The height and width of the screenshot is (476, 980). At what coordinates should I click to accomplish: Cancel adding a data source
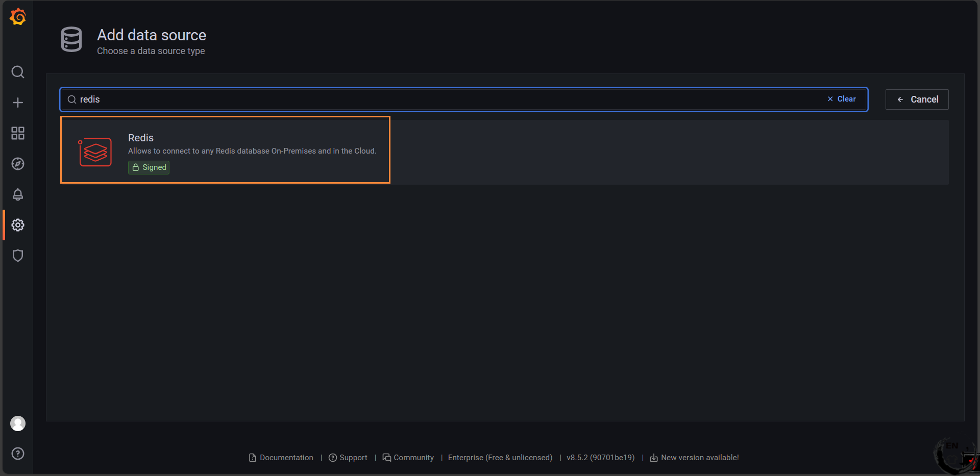917,99
